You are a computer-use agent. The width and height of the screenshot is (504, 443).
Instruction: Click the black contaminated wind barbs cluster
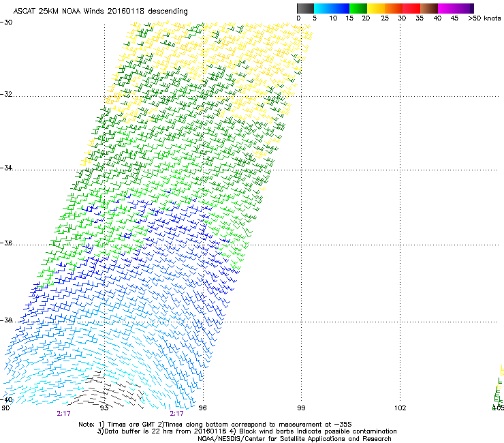106,390
